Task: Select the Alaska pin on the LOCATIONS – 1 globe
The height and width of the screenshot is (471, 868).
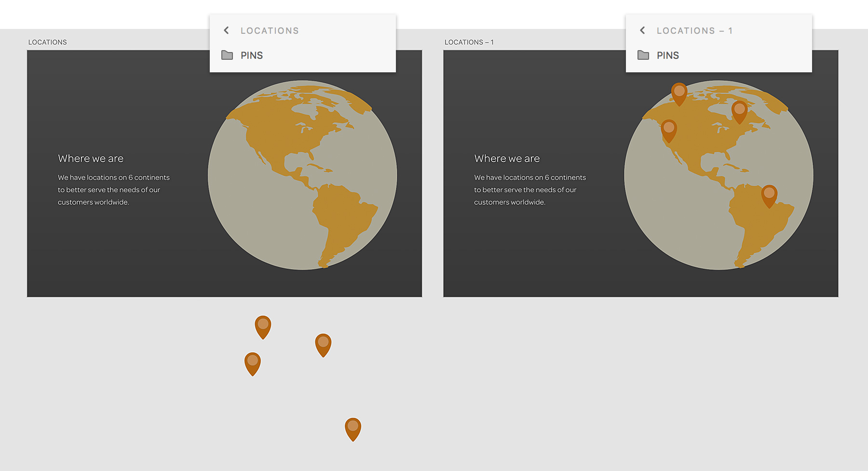Action: (679, 94)
